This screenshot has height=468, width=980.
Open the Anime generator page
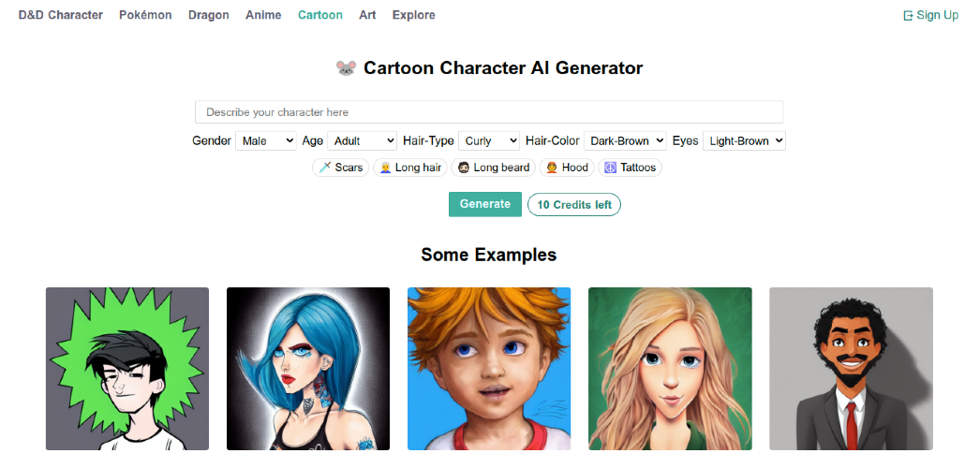[263, 15]
